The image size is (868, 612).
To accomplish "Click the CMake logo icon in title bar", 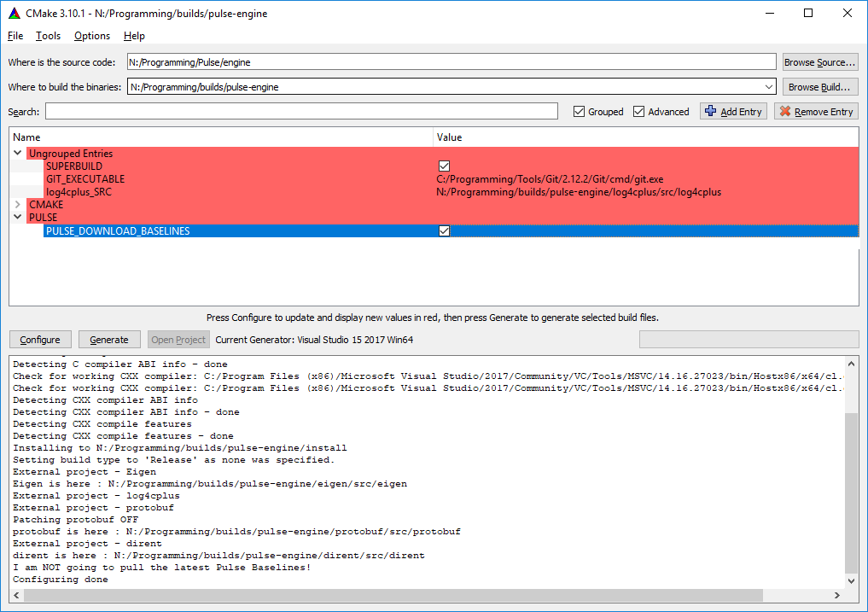I will coord(14,13).
